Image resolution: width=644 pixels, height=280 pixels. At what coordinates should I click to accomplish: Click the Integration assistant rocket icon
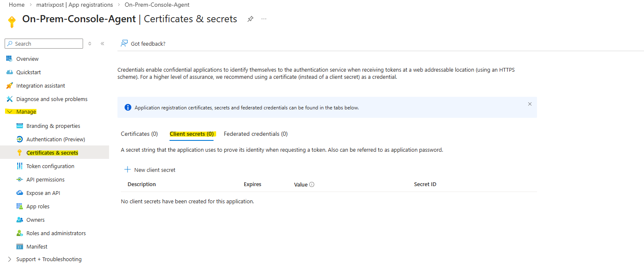click(x=9, y=86)
